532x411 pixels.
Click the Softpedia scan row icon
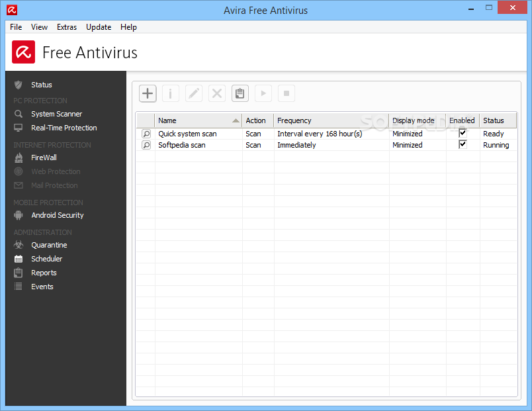point(146,145)
